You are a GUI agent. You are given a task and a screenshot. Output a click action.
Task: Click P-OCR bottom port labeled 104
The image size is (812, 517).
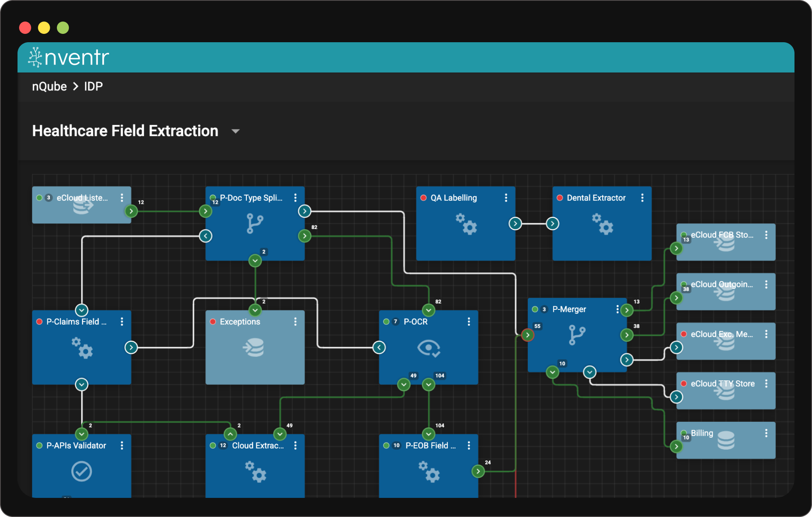pos(429,384)
